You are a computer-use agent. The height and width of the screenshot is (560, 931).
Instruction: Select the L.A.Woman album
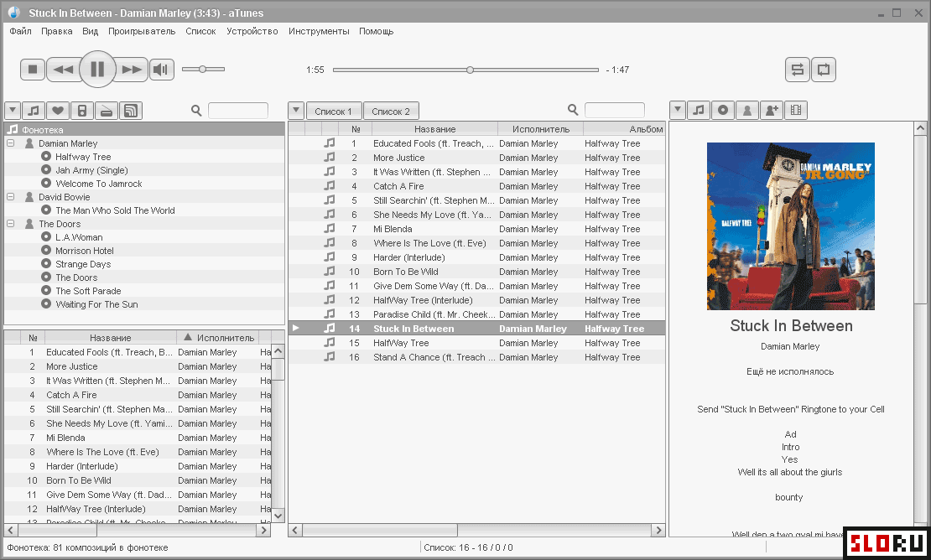point(79,237)
